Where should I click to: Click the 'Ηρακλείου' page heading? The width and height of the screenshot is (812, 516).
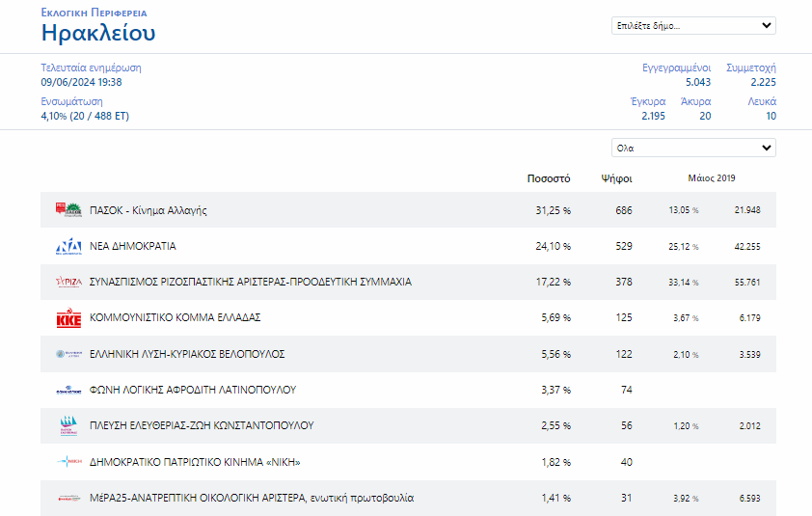(98, 33)
